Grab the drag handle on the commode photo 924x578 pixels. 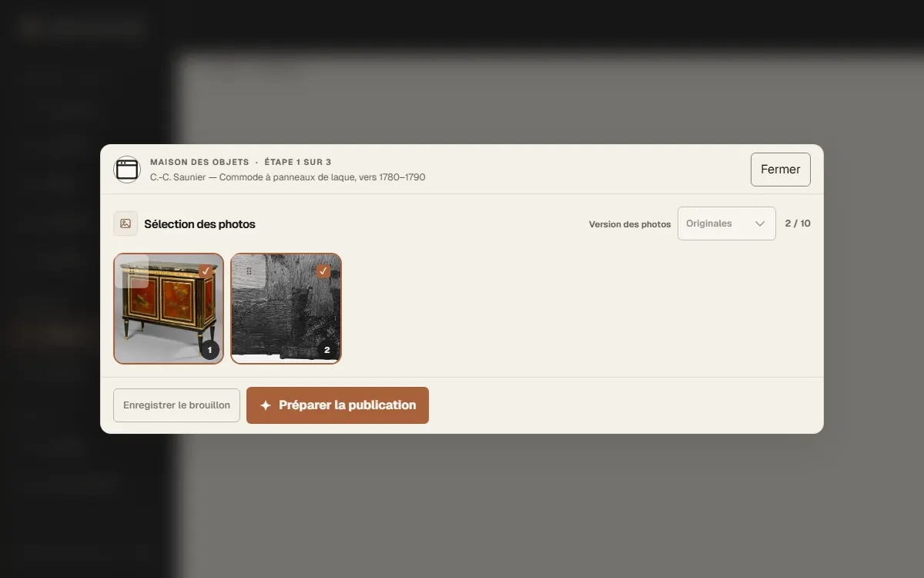pos(132,271)
